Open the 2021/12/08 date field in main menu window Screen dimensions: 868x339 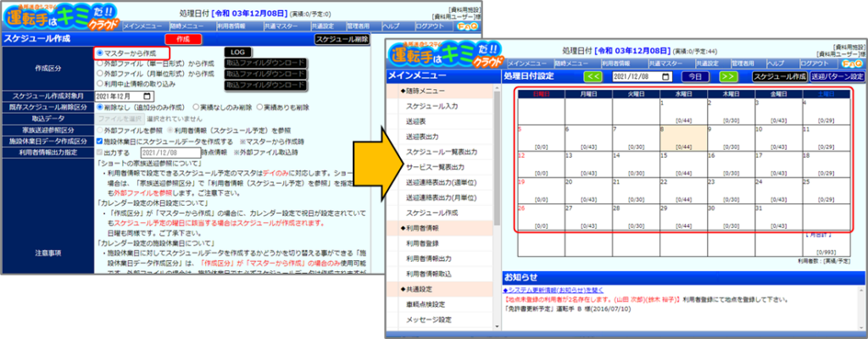643,76
